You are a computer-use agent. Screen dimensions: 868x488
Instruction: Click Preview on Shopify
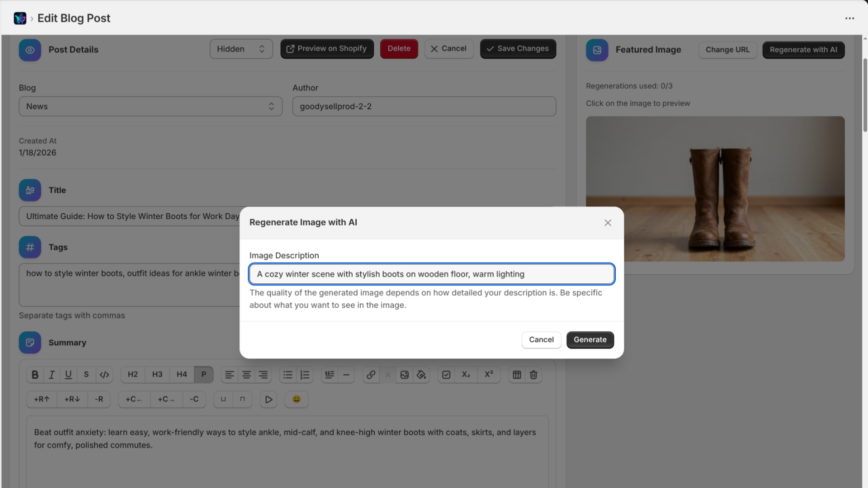tap(327, 48)
